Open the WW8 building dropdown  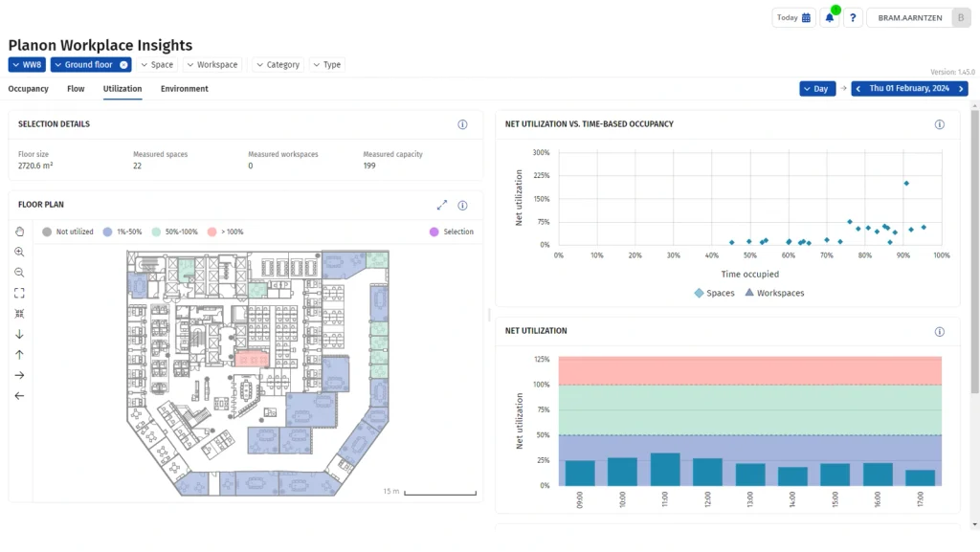(27, 64)
